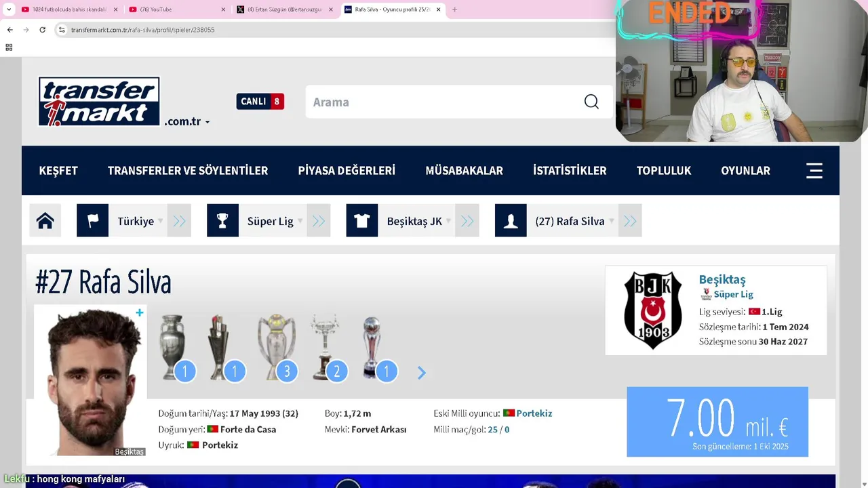Image resolution: width=868 pixels, height=488 pixels.
Task: Open the home icon in breadcrumb bar
Action: (45, 221)
